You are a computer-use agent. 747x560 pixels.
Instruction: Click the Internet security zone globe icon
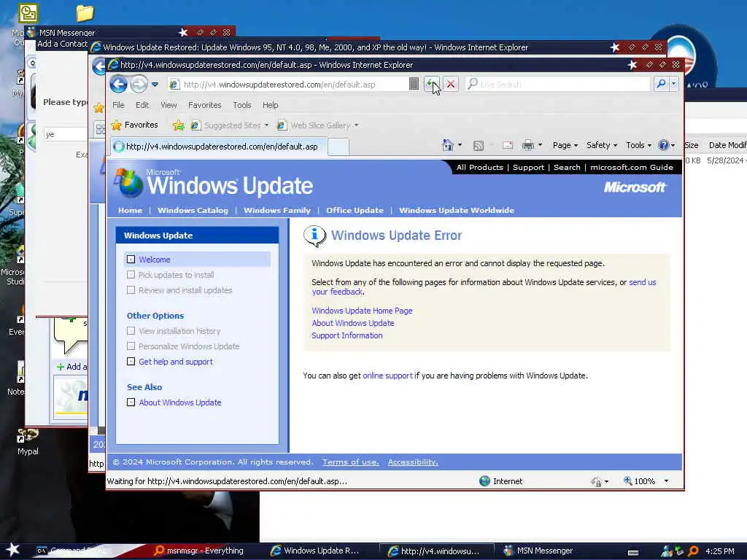484,481
